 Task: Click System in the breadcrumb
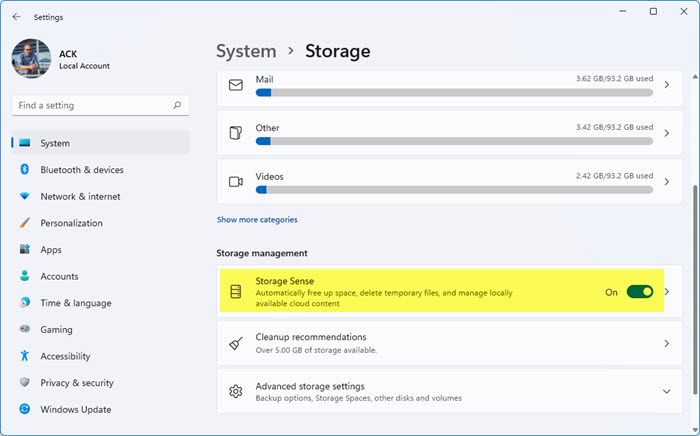[x=246, y=51]
